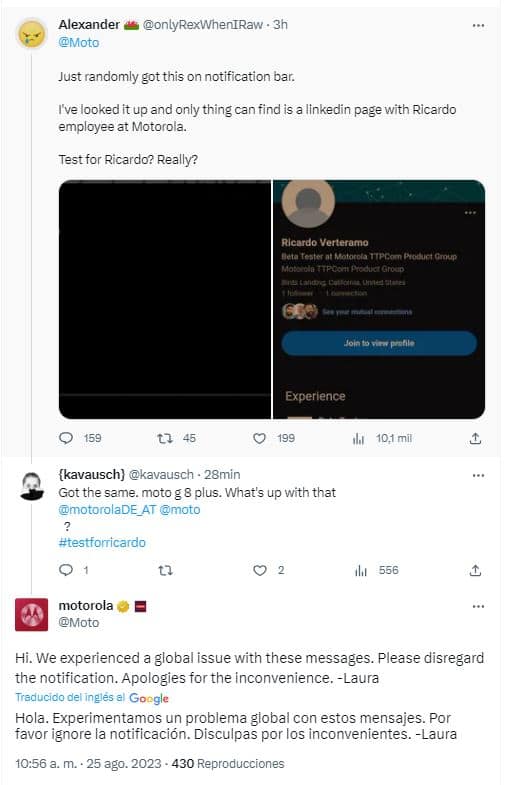Share Alexander's tweet via upload icon
This screenshot has height=785, width=507.
[475, 439]
